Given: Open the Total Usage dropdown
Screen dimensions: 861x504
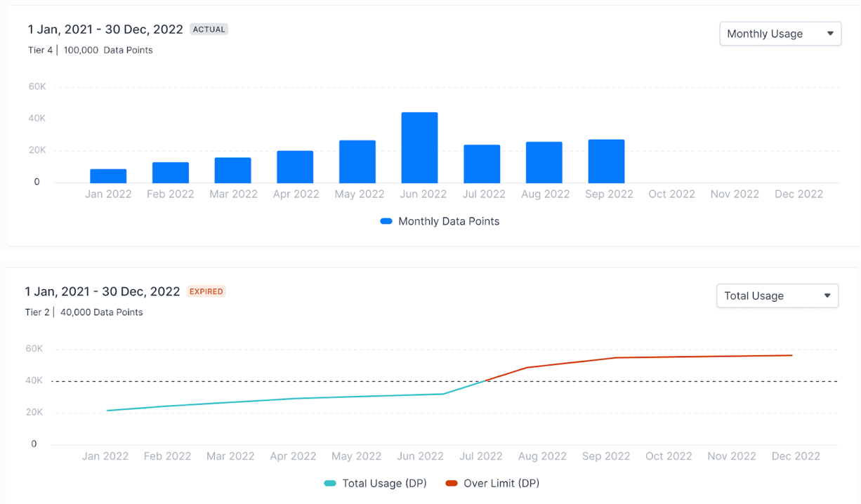Looking at the screenshot, I should coord(777,296).
